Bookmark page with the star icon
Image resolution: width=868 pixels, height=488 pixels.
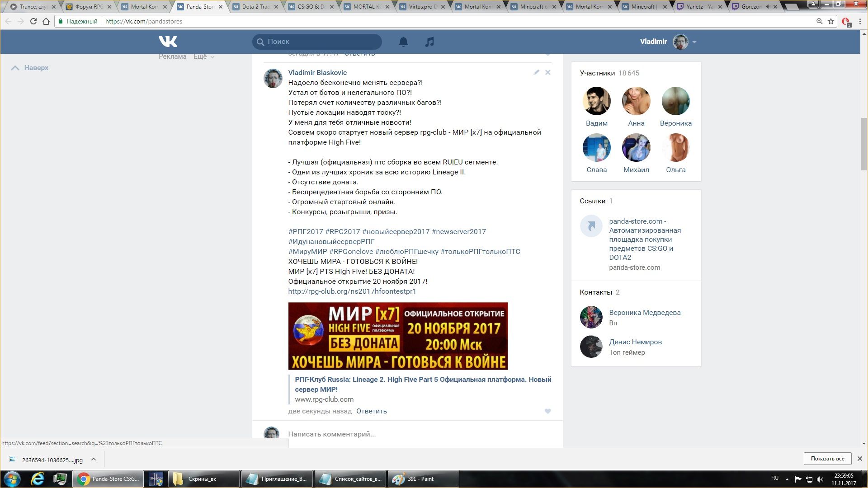click(x=831, y=21)
